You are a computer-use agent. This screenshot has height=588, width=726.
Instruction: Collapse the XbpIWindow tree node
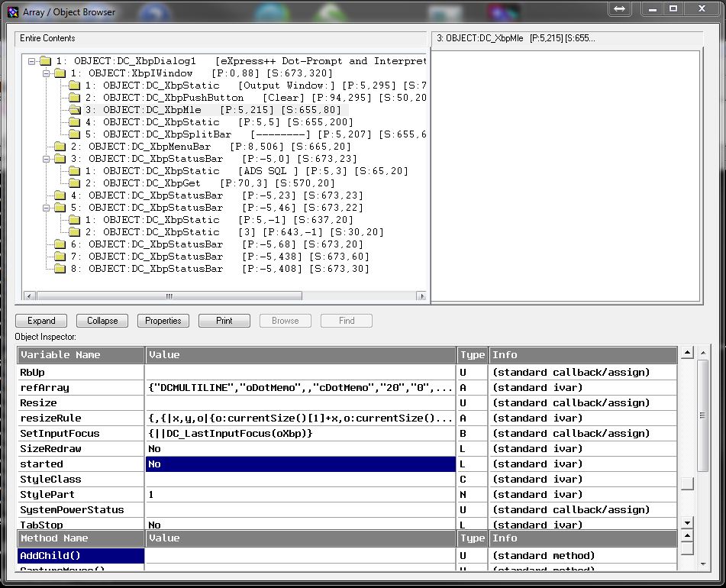coord(46,73)
